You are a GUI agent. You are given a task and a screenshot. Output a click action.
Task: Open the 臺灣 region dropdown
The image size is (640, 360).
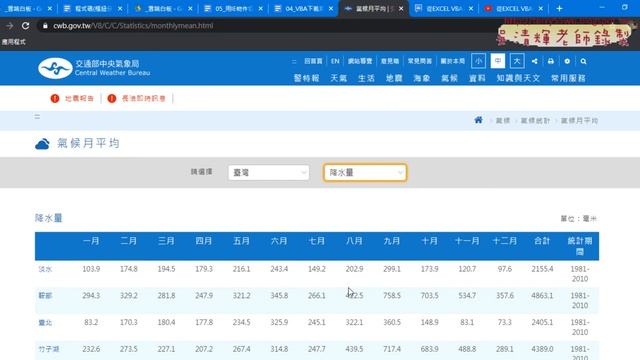(269, 173)
